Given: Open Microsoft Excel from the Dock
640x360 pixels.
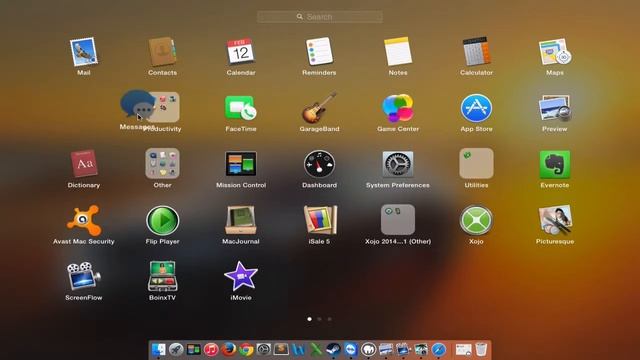Looking at the screenshot, I should tap(316, 349).
